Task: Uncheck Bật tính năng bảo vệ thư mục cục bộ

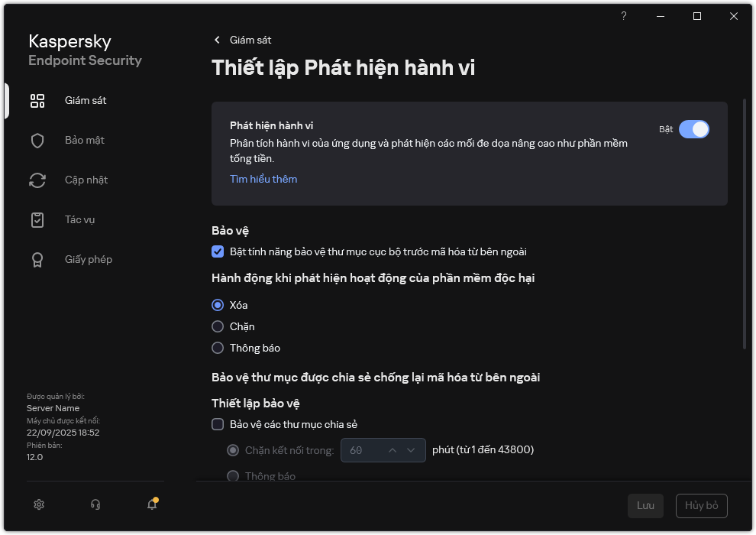Action: [x=218, y=251]
